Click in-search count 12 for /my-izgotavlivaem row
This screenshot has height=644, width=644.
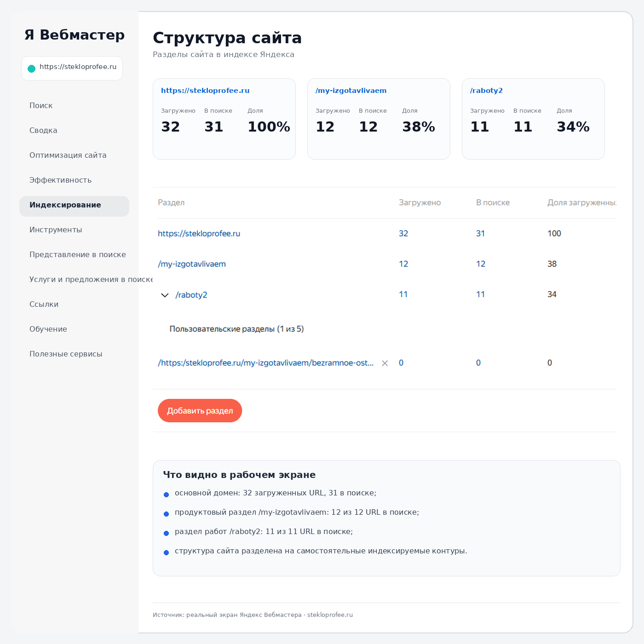click(x=481, y=264)
